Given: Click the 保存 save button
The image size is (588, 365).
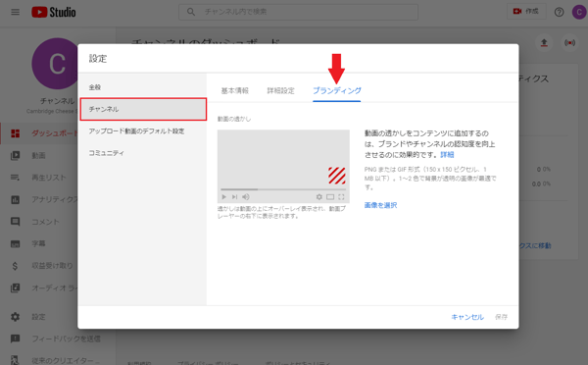Looking at the screenshot, I should pyautogui.click(x=501, y=317).
